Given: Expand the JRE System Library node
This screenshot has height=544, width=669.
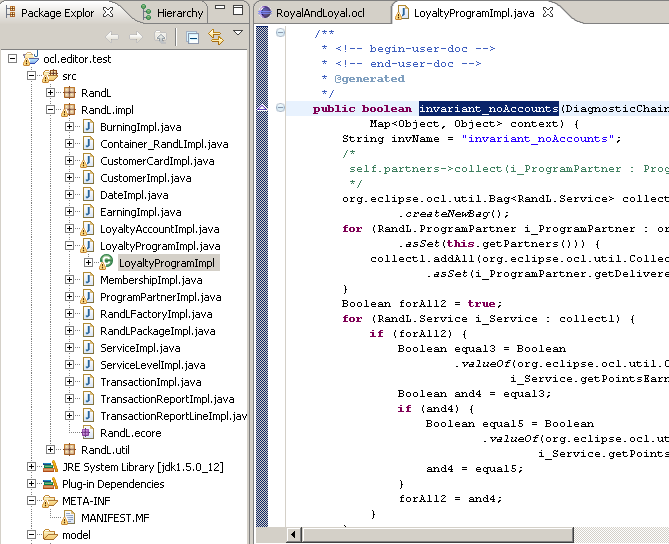Looking at the screenshot, I should [32, 466].
